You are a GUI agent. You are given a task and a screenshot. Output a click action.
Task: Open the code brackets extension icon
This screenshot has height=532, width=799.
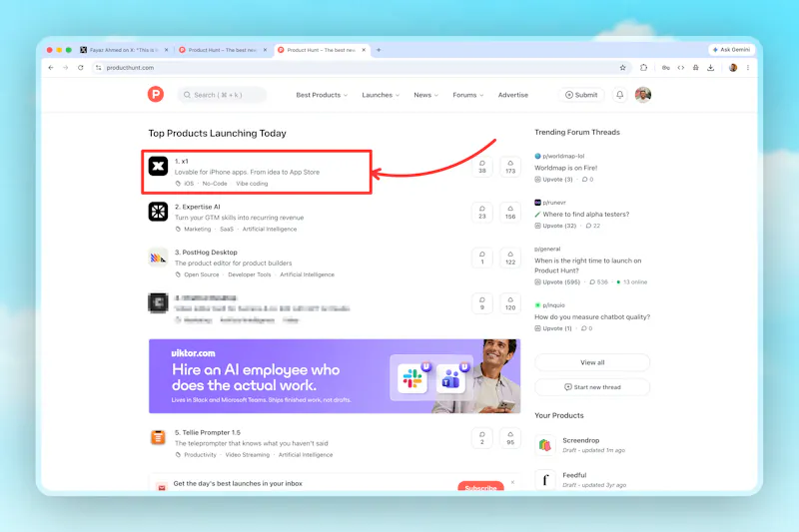(681, 68)
